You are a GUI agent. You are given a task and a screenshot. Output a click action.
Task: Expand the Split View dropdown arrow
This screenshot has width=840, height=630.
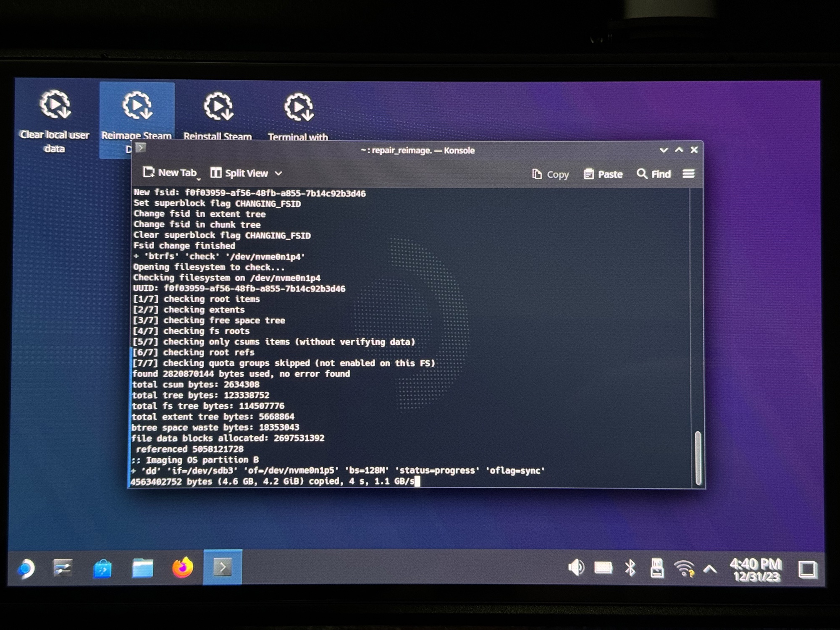click(278, 173)
